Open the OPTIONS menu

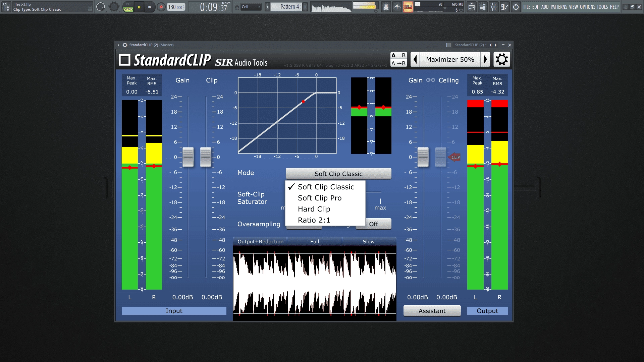(x=588, y=7)
